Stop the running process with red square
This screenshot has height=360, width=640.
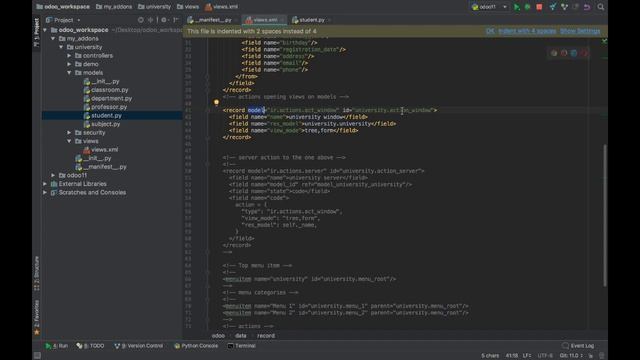tap(539, 7)
